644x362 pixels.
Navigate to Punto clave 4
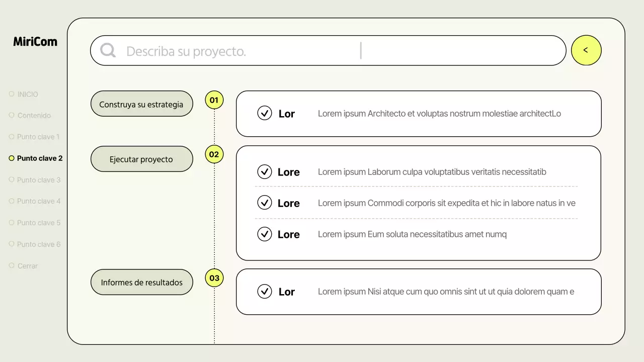tap(38, 201)
